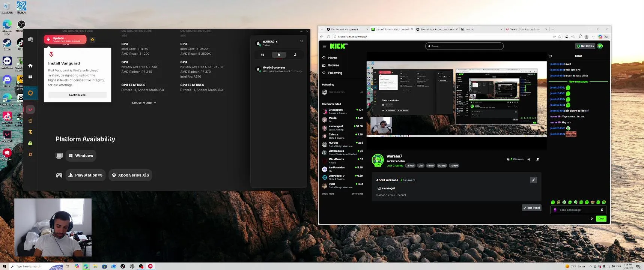Click the user icon right of share
The image size is (644, 270).
click(537, 159)
